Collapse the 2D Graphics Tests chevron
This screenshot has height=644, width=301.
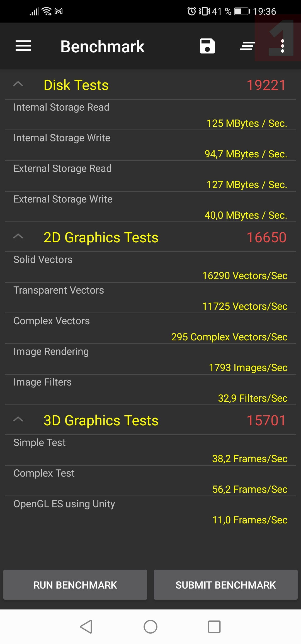pyautogui.click(x=18, y=236)
